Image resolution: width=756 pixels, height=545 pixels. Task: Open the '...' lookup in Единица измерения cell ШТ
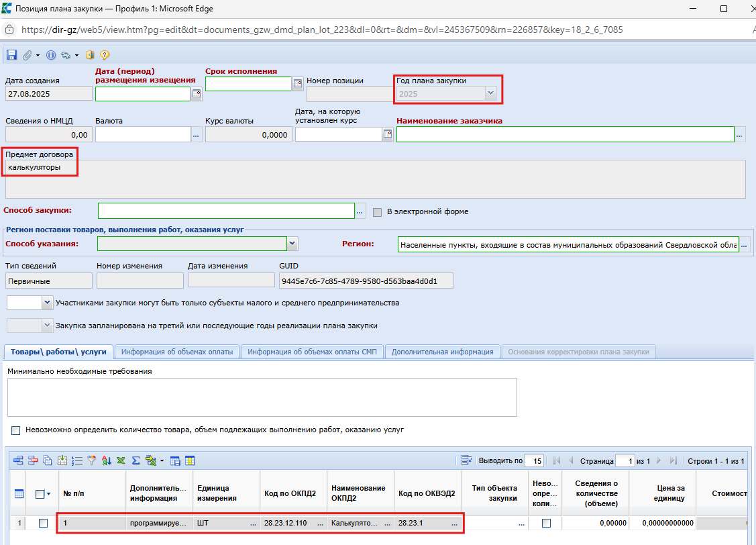click(x=253, y=524)
